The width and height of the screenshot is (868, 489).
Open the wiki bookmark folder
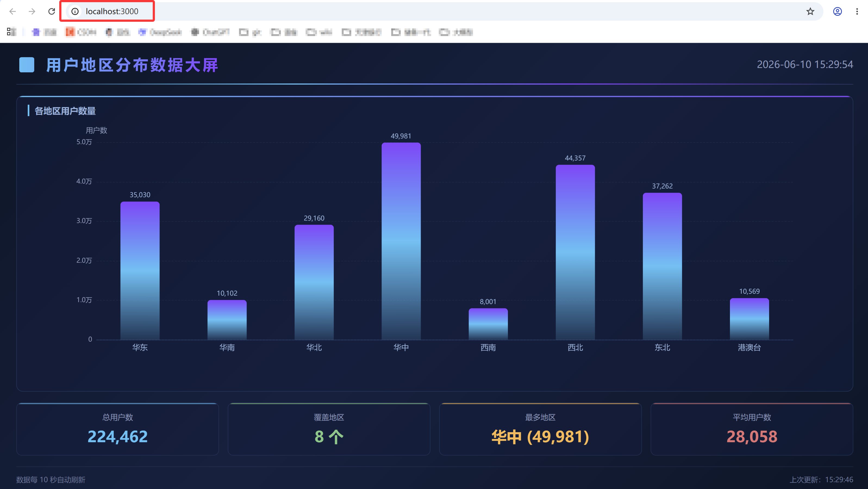tap(319, 32)
